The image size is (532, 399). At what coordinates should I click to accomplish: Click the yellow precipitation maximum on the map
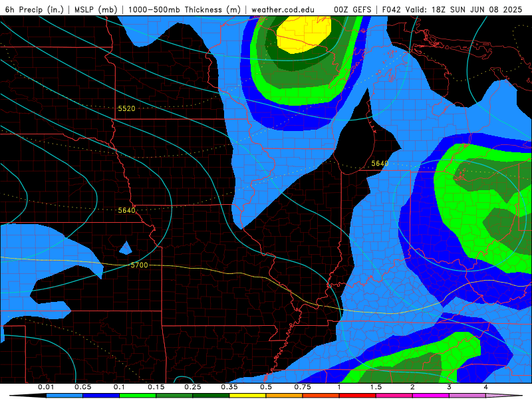tap(303, 34)
